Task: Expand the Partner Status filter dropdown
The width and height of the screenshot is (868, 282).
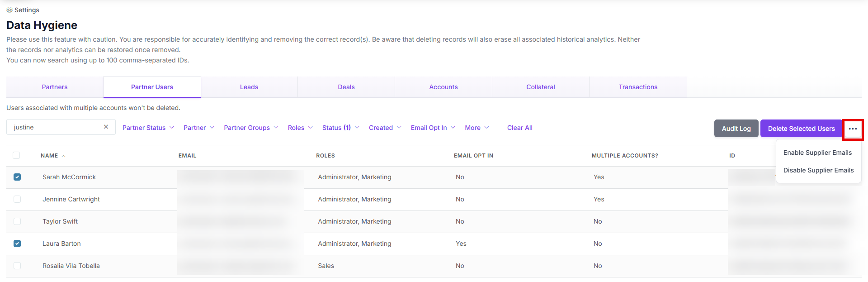Action: click(x=148, y=128)
